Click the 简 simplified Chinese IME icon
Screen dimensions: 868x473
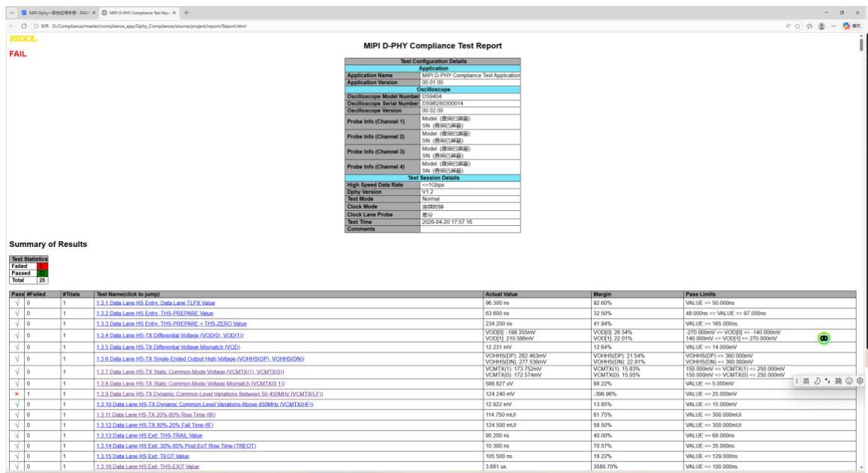(x=838, y=381)
